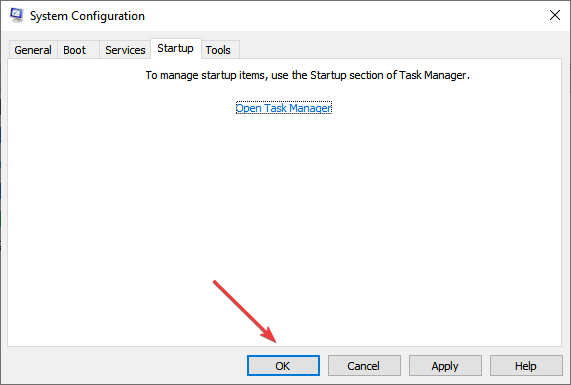The image size is (571, 385).
Task: Follow the Open Task Manager hyperlink
Action: [284, 108]
